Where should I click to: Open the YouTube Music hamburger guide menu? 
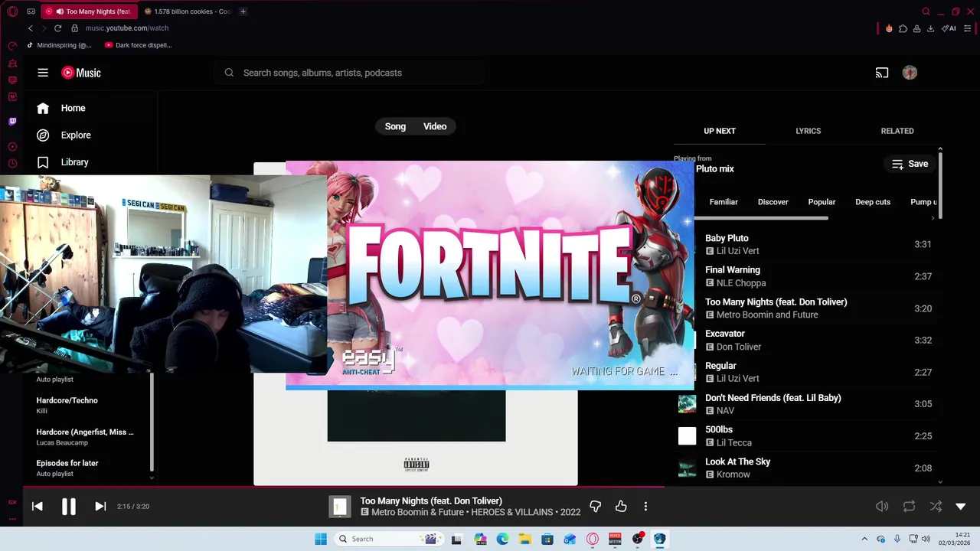43,73
